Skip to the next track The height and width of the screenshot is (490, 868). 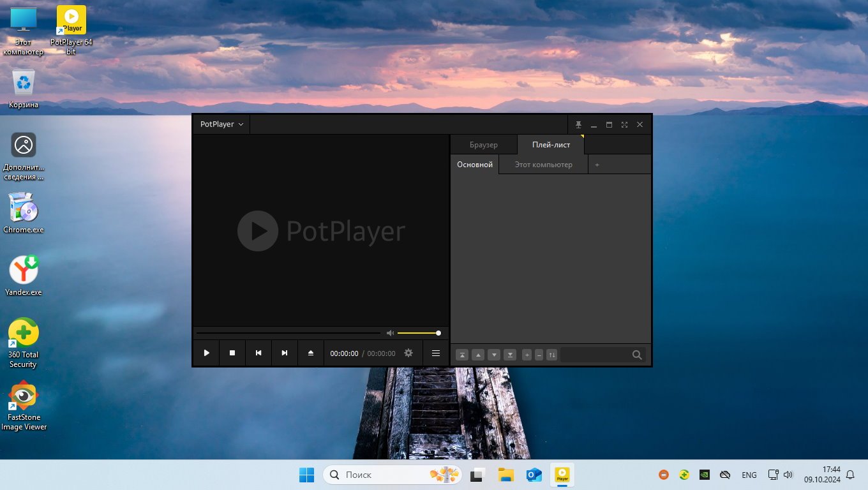[x=285, y=353]
